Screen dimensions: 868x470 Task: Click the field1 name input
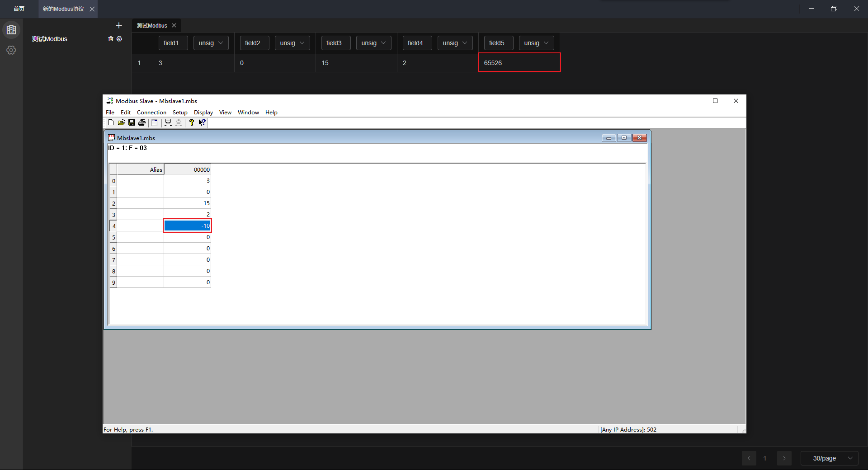[x=173, y=43]
